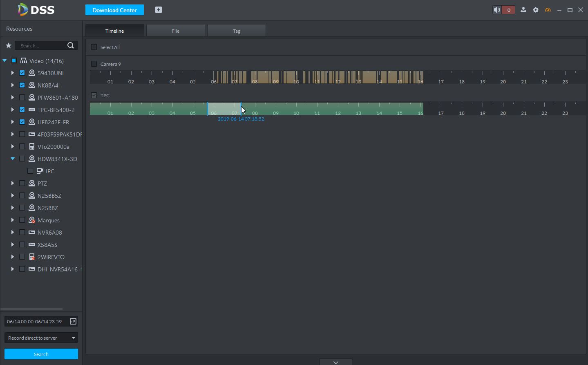Collapse the Video (14/16) tree root
The height and width of the screenshot is (365, 588).
tap(4, 60)
